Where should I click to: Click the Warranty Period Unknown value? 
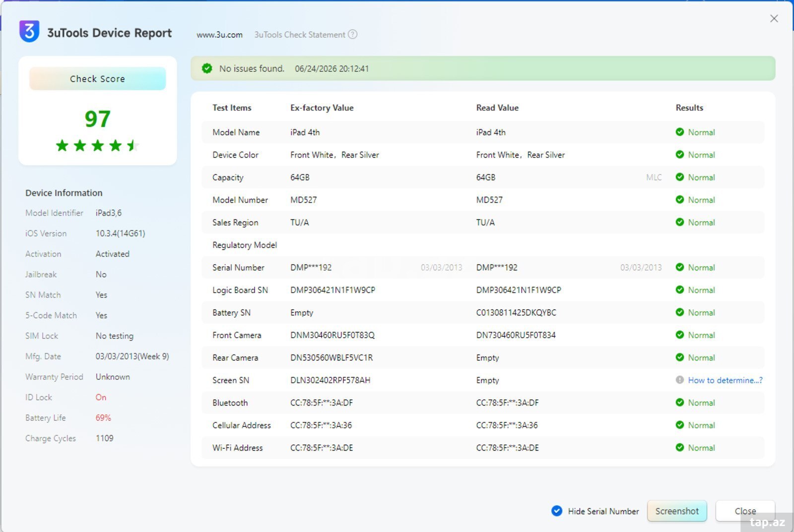tap(113, 377)
